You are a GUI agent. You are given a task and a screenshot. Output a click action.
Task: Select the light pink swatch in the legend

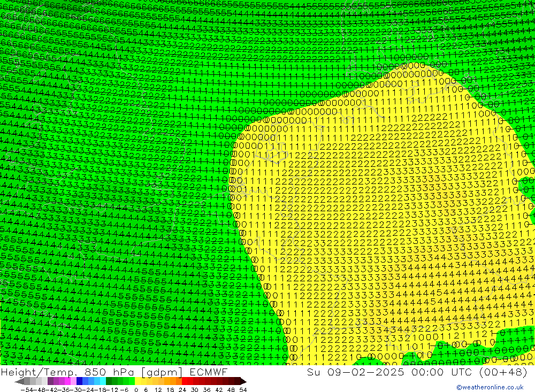coord(73,381)
